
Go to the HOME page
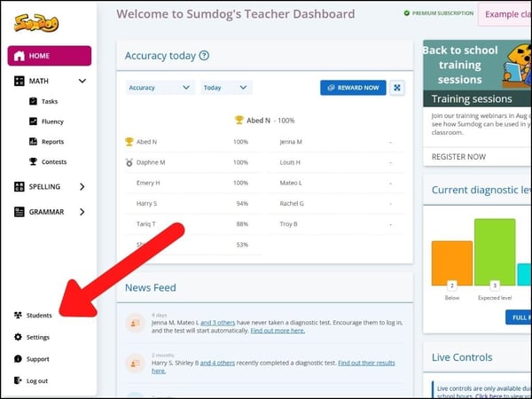(x=50, y=56)
